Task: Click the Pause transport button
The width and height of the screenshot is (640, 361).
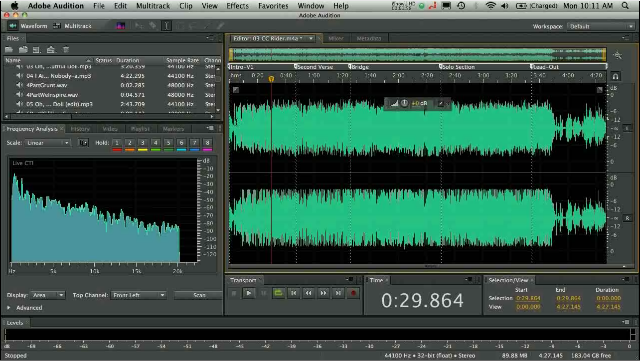Action: [264, 293]
